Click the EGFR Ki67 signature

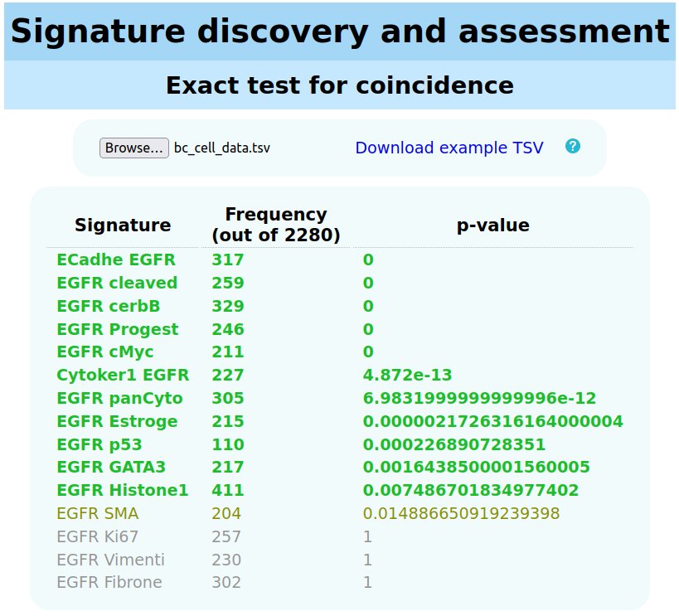pyautogui.click(x=98, y=536)
